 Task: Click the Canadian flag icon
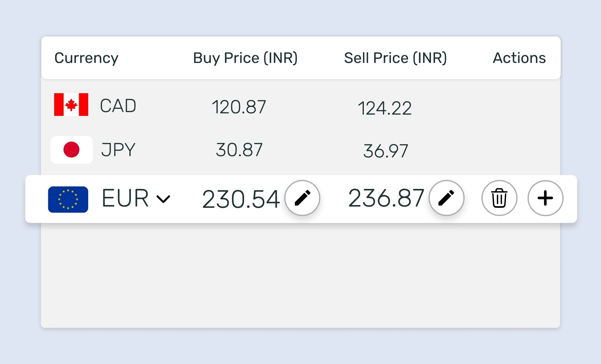pyautogui.click(x=71, y=105)
